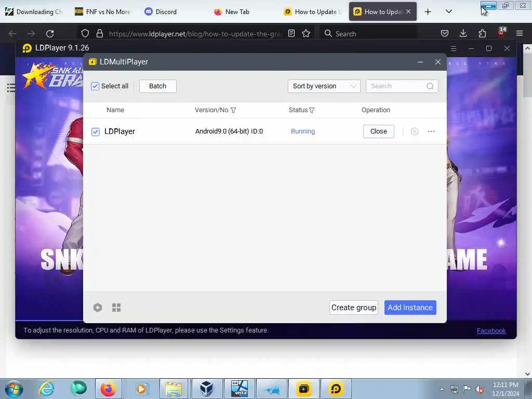Viewport: 532px width, 399px height.
Task: Click the search magnifier icon in LDMultiPlayer
Action: (x=430, y=86)
